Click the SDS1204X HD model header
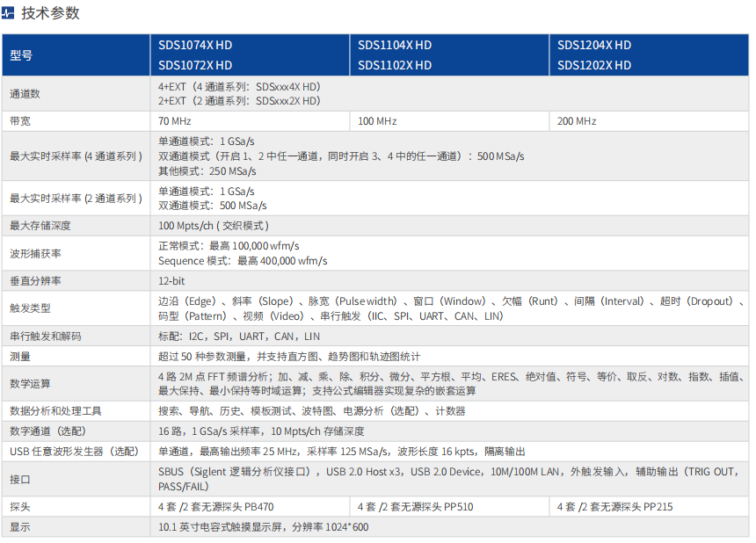This screenshot has width=756, height=543. [x=594, y=45]
